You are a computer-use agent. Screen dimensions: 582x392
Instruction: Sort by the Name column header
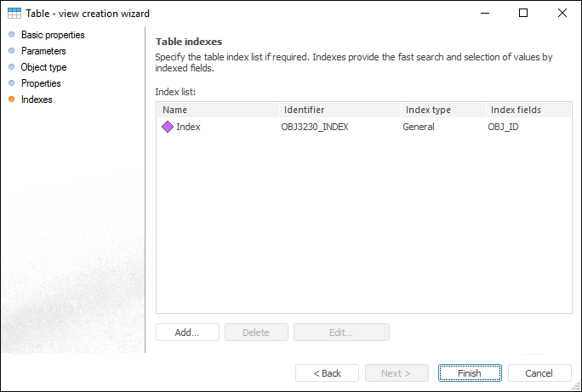(218, 110)
